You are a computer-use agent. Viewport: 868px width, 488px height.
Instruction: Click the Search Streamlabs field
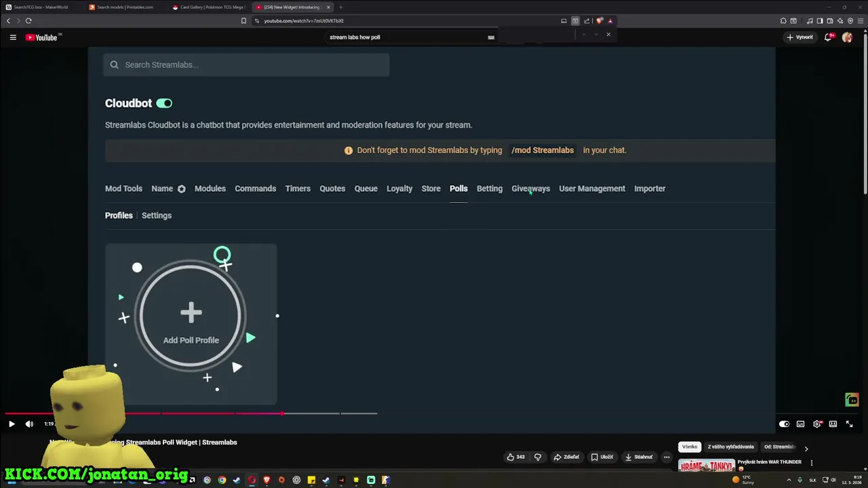pyautogui.click(x=246, y=64)
